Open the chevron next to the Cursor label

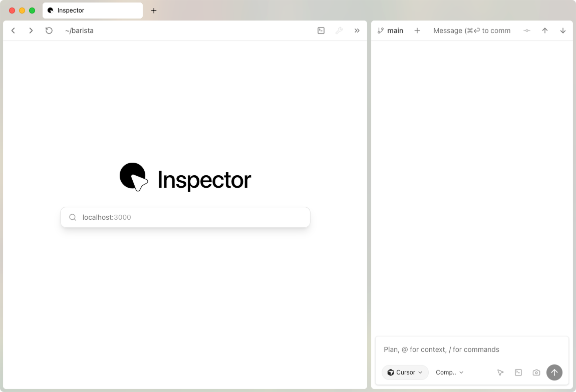click(420, 372)
